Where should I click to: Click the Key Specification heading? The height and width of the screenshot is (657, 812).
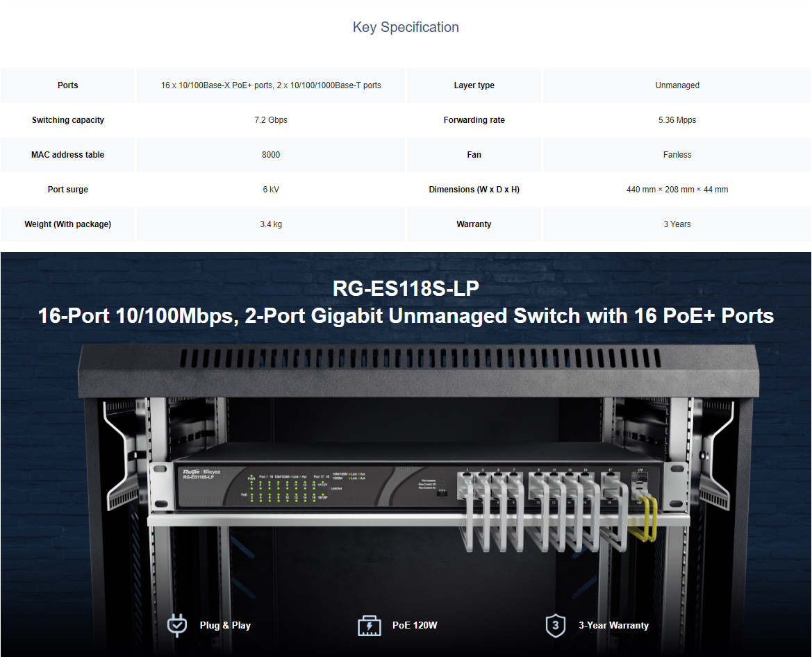pos(406,27)
